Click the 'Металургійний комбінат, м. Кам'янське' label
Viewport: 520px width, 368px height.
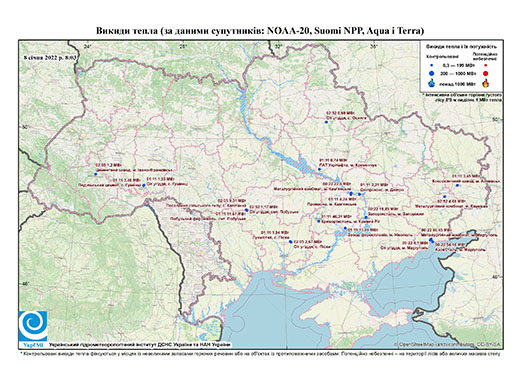tap(311, 189)
